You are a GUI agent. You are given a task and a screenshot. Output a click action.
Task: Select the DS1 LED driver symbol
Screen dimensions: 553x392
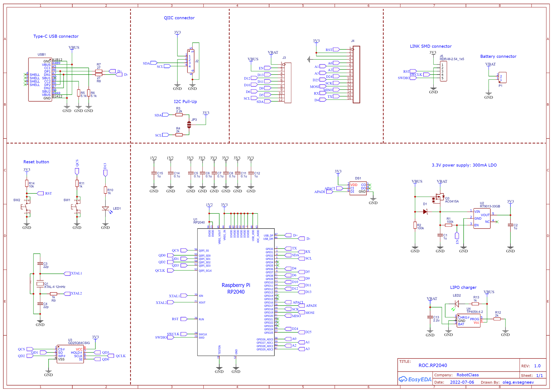(358, 188)
